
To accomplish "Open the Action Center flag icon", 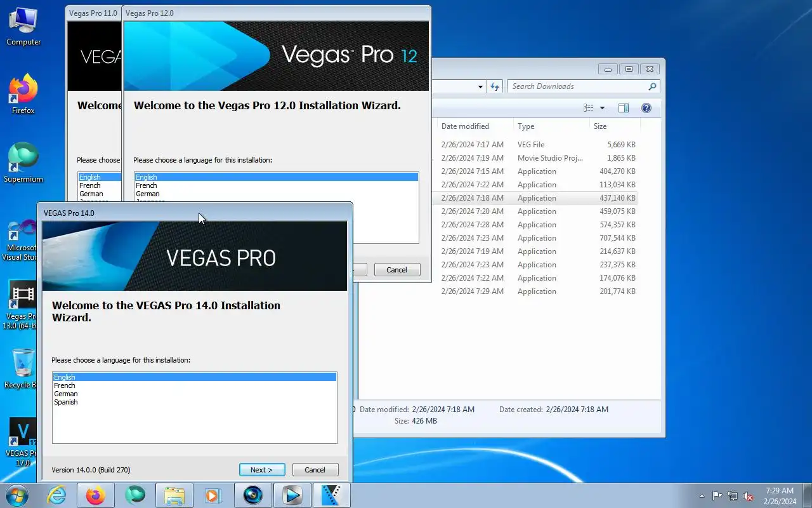I will pos(717,496).
